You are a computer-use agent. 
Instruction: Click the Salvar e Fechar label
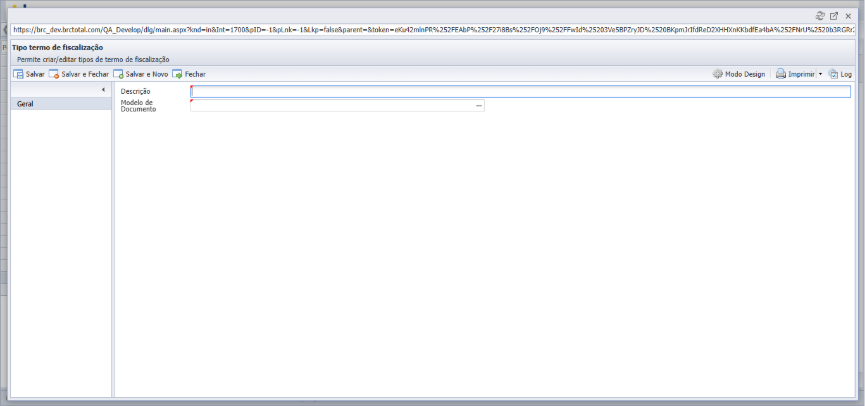pyautogui.click(x=85, y=74)
